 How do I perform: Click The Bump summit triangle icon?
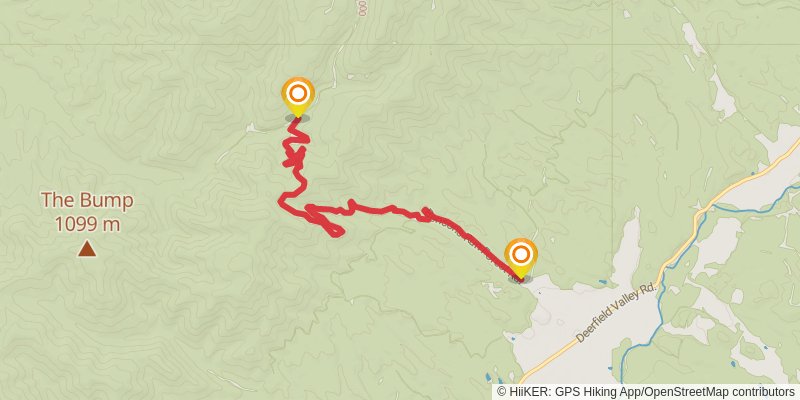click(87, 248)
